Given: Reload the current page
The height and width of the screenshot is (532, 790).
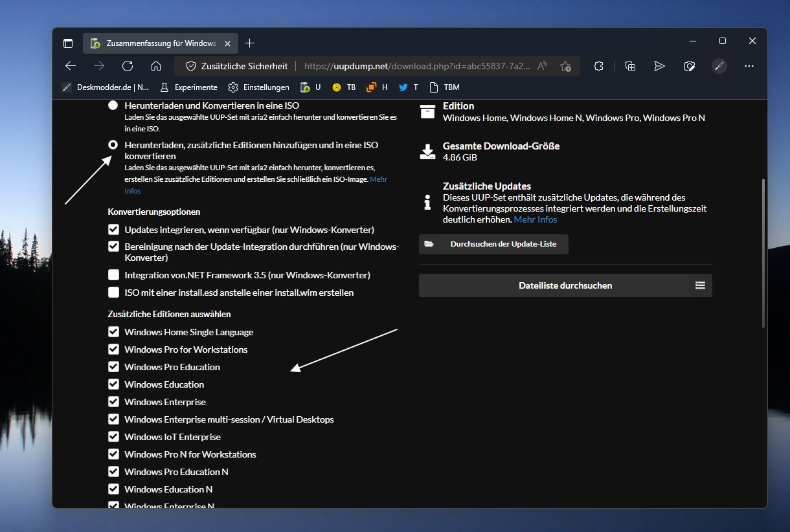Looking at the screenshot, I should pyautogui.click(x=128, y=66).
